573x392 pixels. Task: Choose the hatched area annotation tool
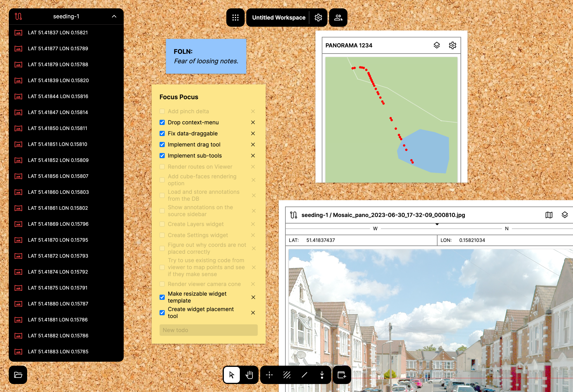click(x=287, y=375)
